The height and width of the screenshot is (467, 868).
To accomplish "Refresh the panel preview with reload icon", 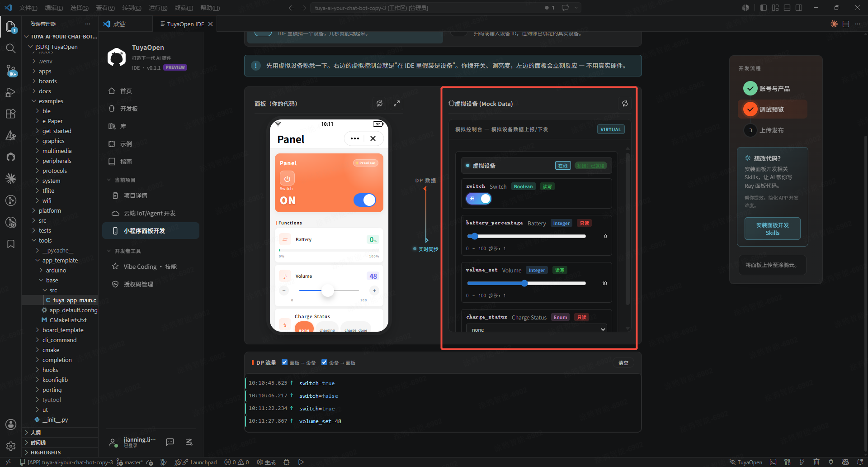I will point(379,104).
